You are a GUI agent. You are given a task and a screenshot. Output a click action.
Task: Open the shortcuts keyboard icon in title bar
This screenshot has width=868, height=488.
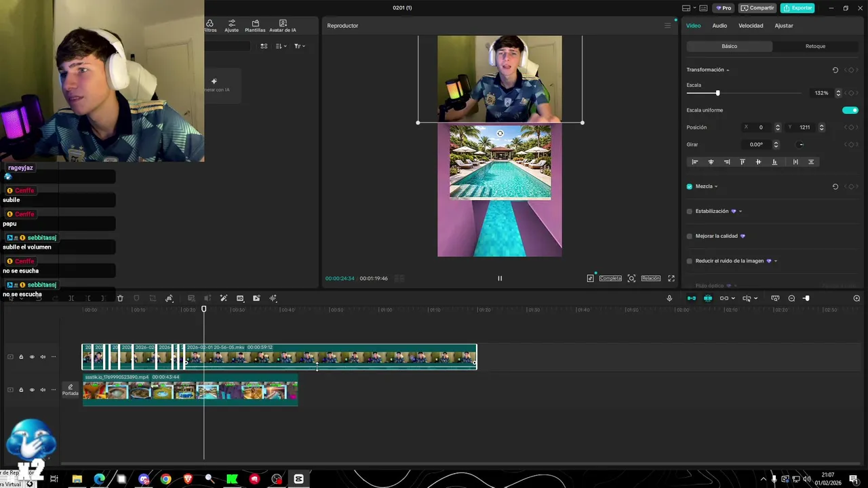tap(703, 8)
